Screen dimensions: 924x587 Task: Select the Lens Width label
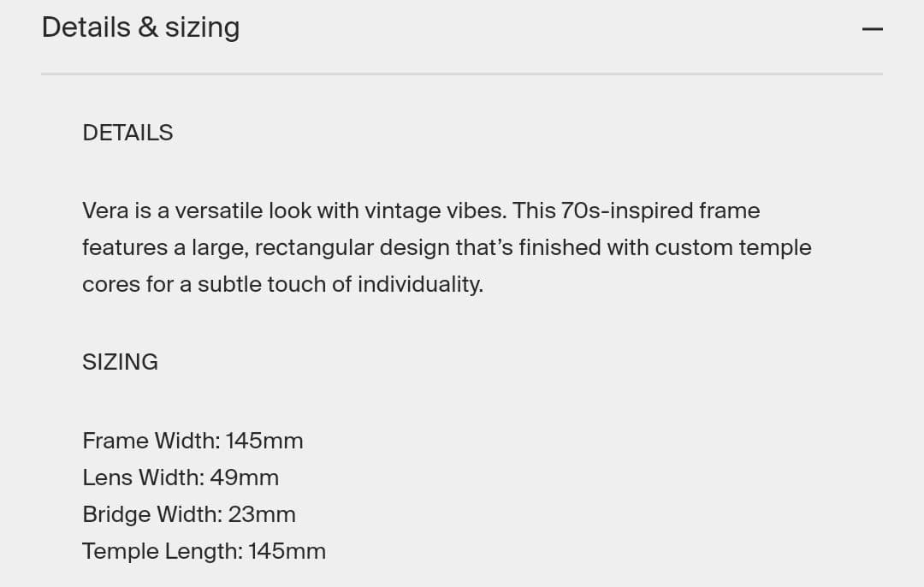(x=143, y=477)
